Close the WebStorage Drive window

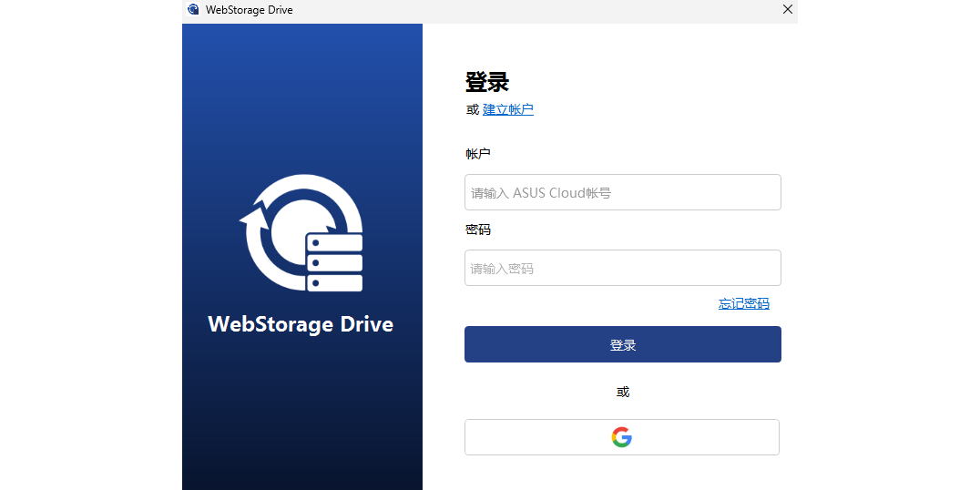[x=788, y=9]
